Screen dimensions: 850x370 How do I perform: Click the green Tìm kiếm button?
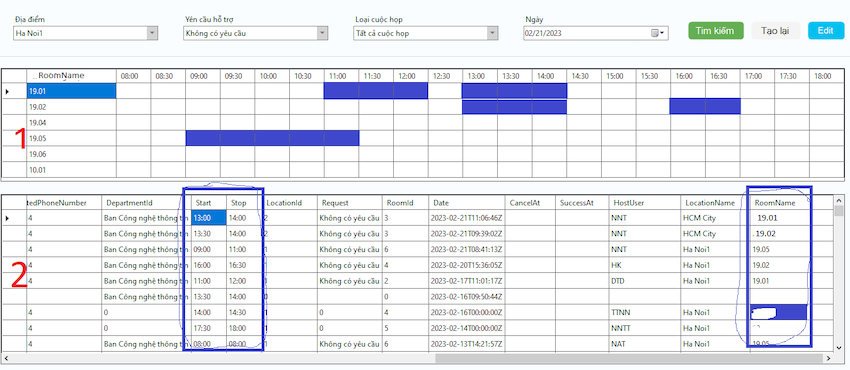716,31
